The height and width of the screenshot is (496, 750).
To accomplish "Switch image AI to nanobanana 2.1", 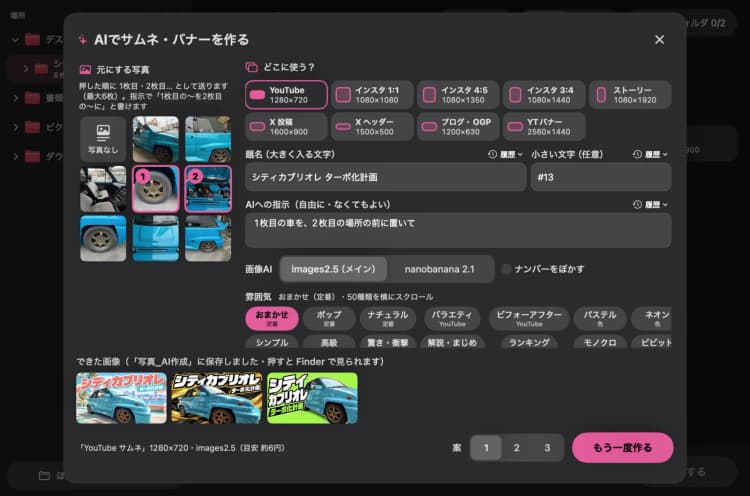I will click(x=440, y=269).
